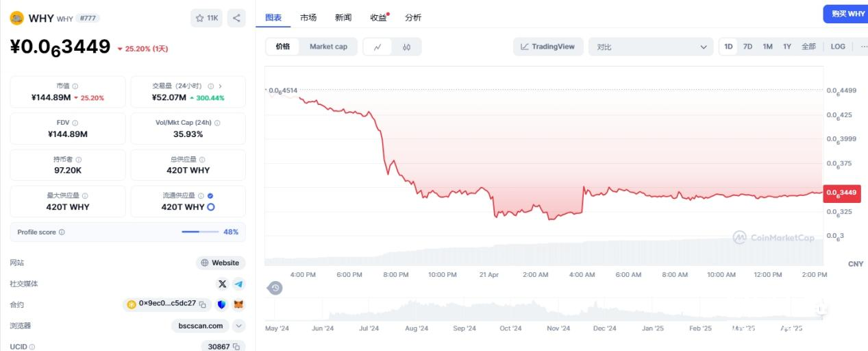868x351 pixels.
Task: Open the X (Twitter) social link
Action: [x=222, y=284]
